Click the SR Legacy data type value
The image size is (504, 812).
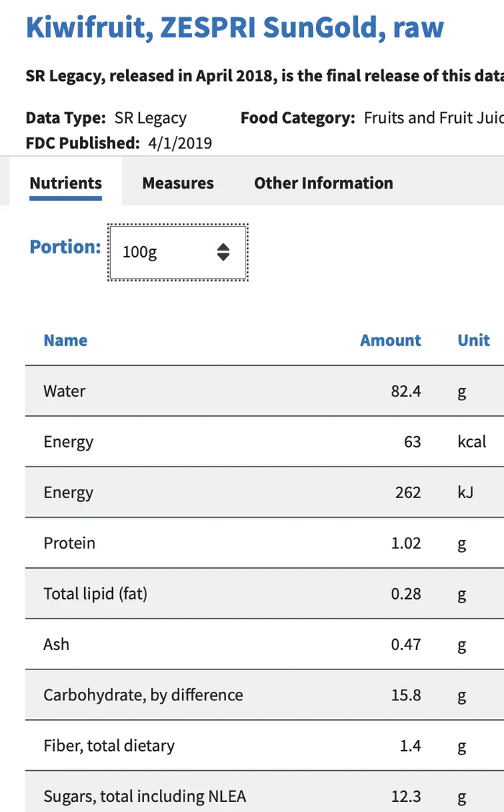coord(150,118)
